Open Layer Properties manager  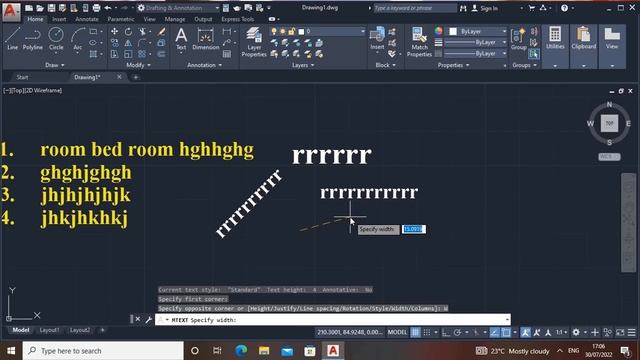(254, 42)
